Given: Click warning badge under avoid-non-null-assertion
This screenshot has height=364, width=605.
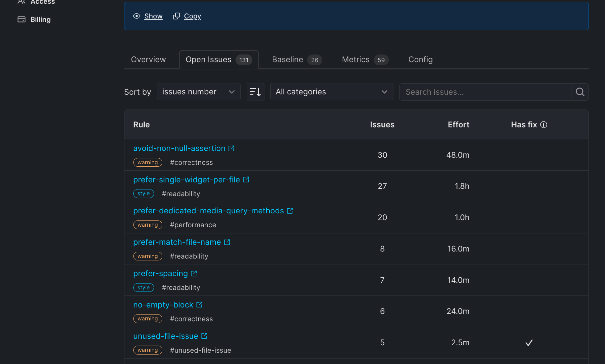Looking at the screenshot, I should click(x=147, y=162).
